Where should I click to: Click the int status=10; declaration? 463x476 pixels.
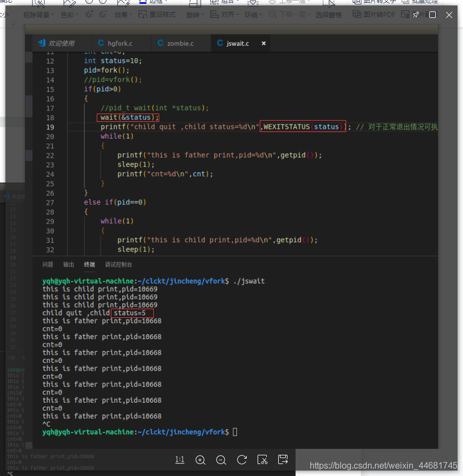(112, 61)
